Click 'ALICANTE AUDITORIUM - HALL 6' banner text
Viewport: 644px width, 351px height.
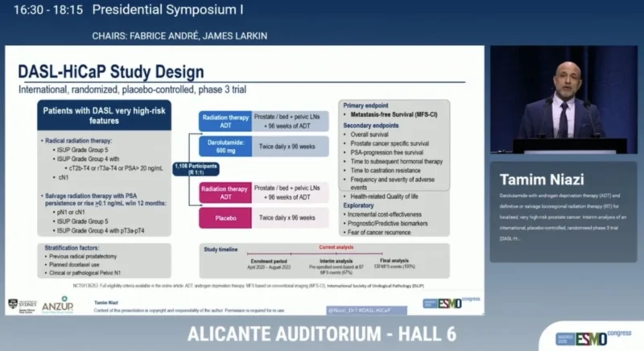[321, 334]
